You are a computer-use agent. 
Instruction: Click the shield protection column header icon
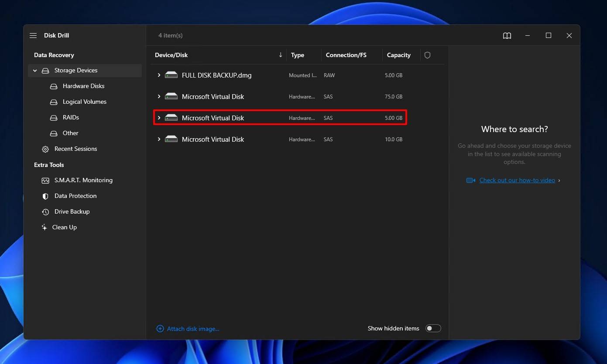[428, 55]
